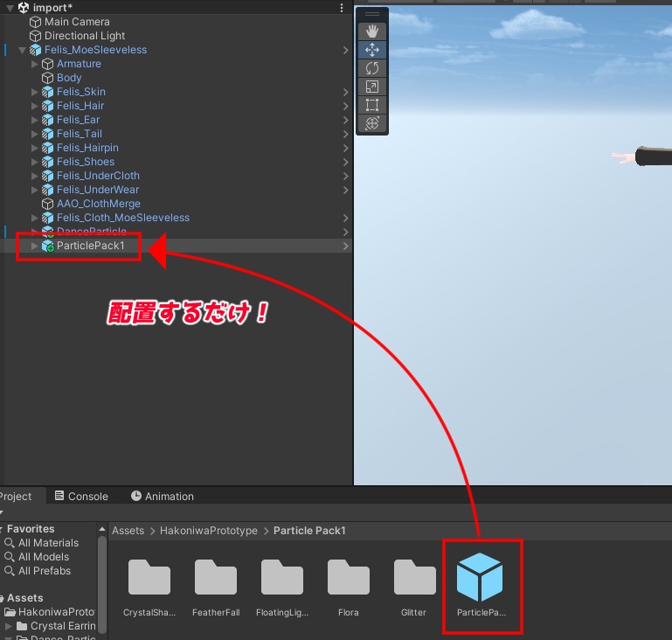672x640 pixels.
Task: Select the Rect transform tool
Action: 372,105
